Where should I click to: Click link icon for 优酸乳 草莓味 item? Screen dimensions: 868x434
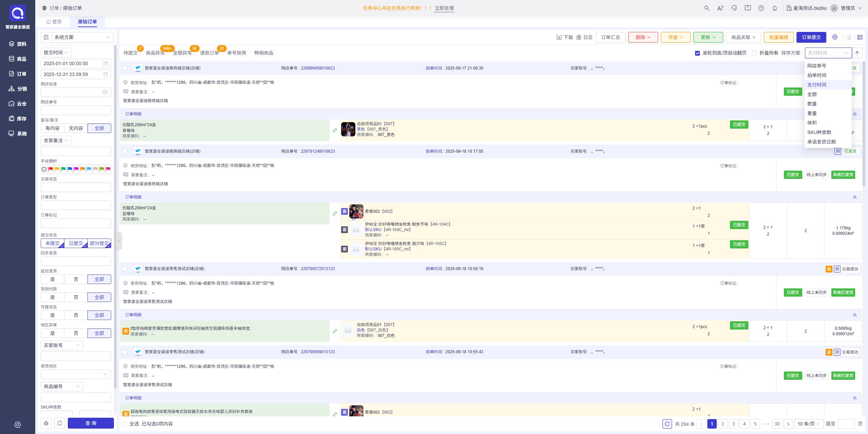[335, 130]
